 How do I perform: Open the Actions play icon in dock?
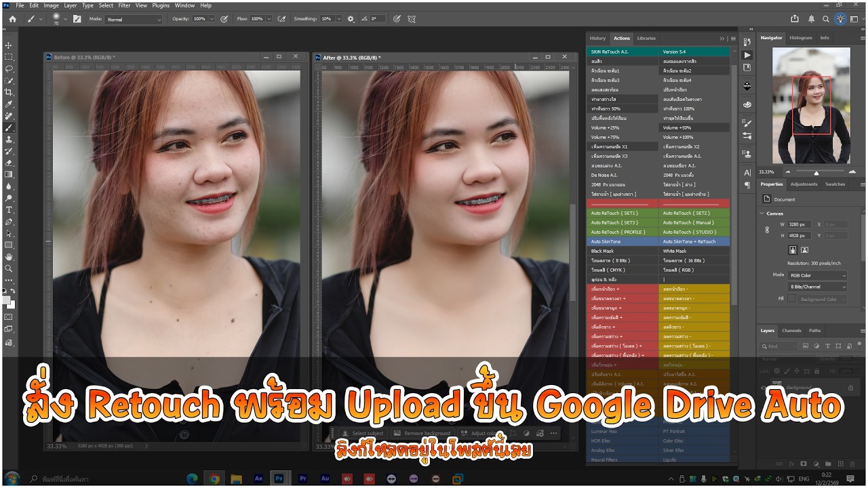click(x=747, y=55)
